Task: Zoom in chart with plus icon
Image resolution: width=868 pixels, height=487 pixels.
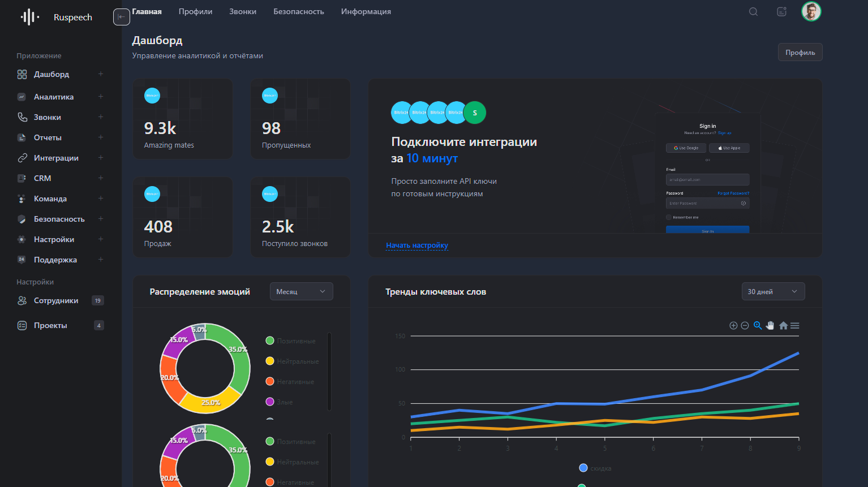Action: coord(733,325)
